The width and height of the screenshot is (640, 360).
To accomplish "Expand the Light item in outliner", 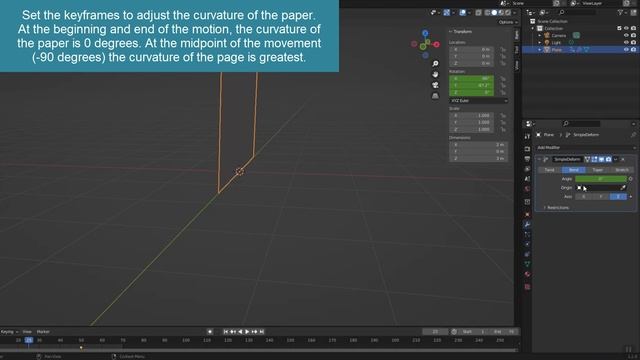I will pos(540,42).
